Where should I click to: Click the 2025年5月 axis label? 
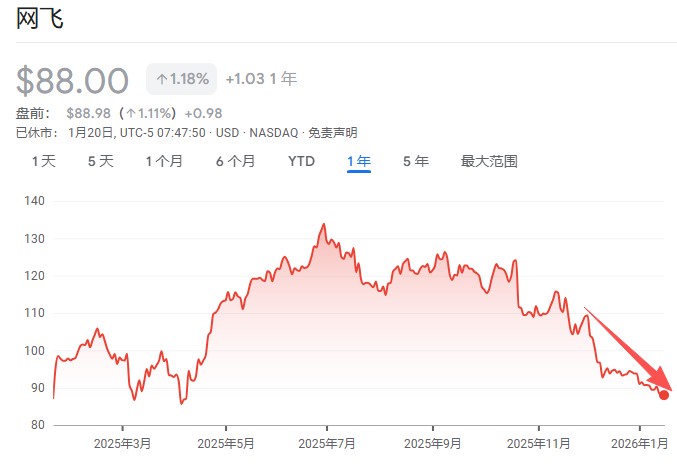pos(226,444)
